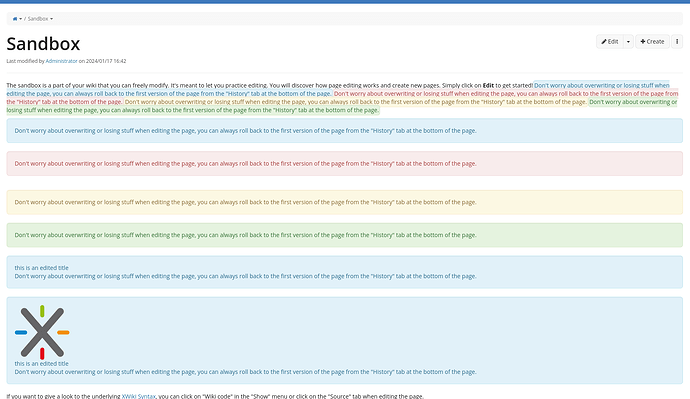Screen dimensions: 690x399
Task: Open the Administrator user profile link
Action: pos(62,61)
